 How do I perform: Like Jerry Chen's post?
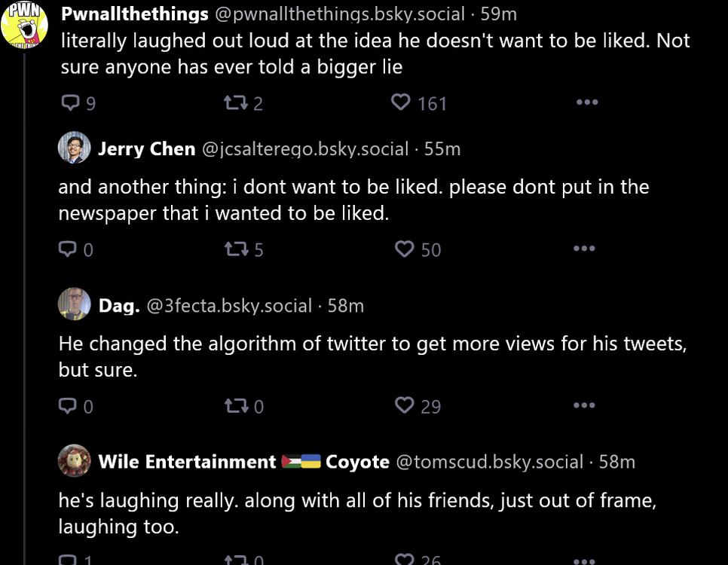pos(405,249)
